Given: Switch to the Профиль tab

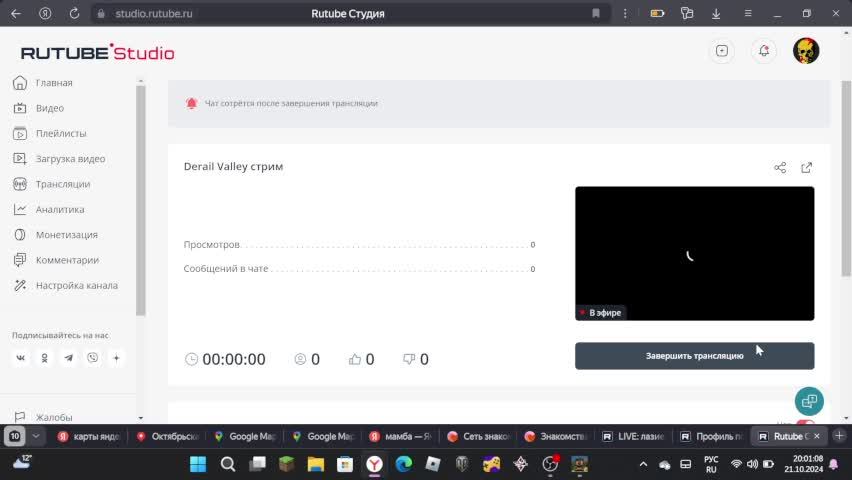Looking at the screenshot, I should point(712,437).
